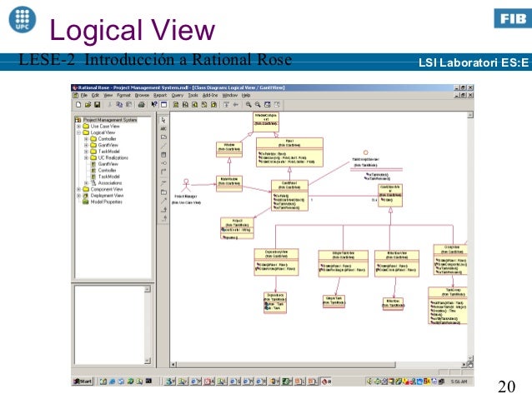Click the Fit in Window icon
Viewport: 532px width, 399px height.
(268, 105)
